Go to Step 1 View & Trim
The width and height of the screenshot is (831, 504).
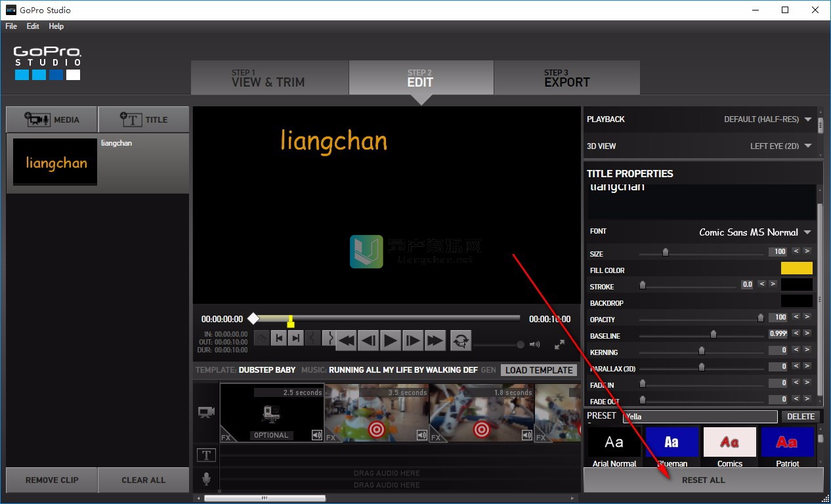(x=270, y=78)
